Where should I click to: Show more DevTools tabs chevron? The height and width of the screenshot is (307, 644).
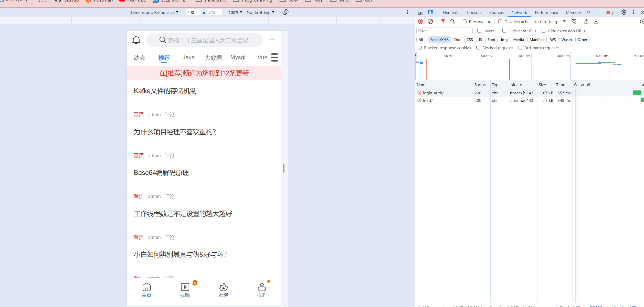click(x=588, y=12)
